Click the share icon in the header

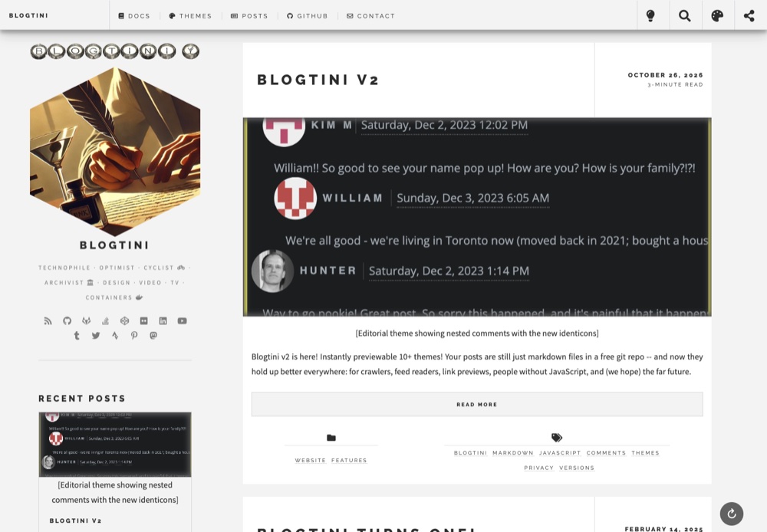[x=749, y=15]
